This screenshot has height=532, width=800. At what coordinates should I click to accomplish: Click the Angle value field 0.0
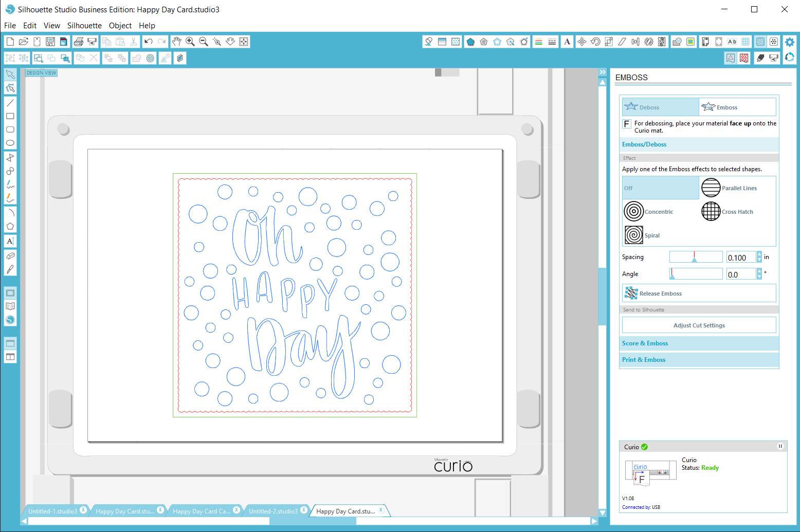(x=740, y=274)
